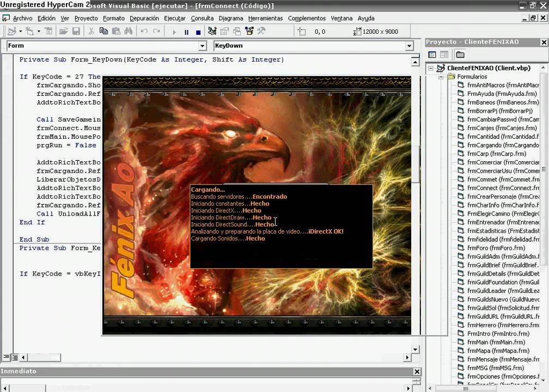The height and width of the screenshot is (392, 549).
Task: Open the Ver menu
Action: 65,18
